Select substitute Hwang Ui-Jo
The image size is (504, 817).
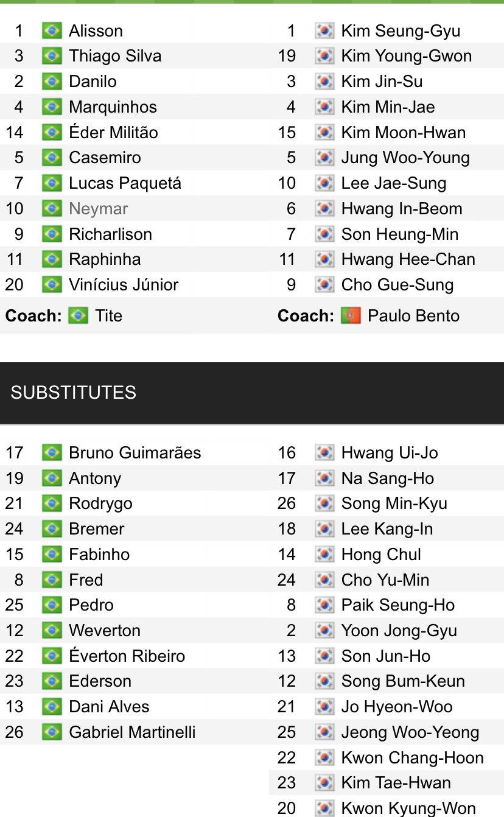click(389, 453)
